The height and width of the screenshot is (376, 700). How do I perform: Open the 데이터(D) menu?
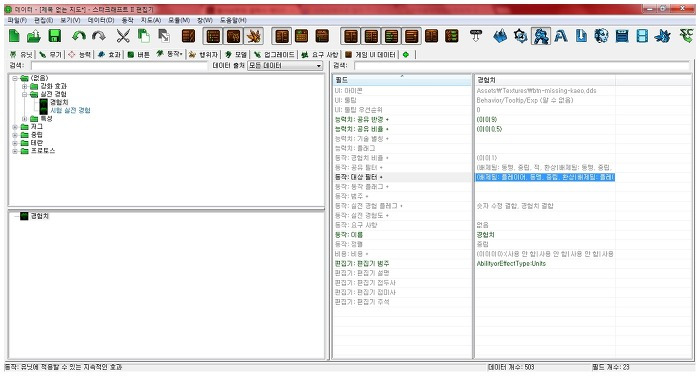(101, 20)
